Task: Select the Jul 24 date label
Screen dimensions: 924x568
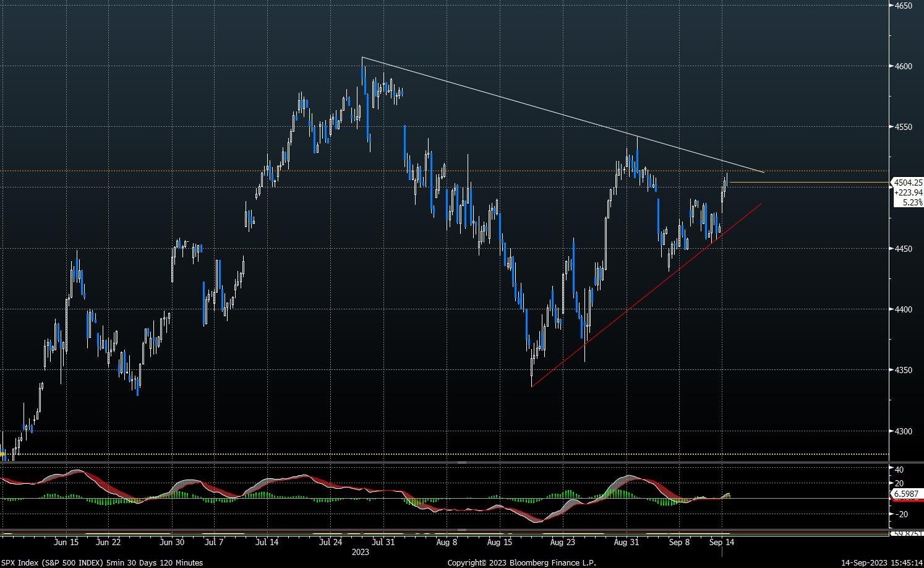Action: pos(330,542)
